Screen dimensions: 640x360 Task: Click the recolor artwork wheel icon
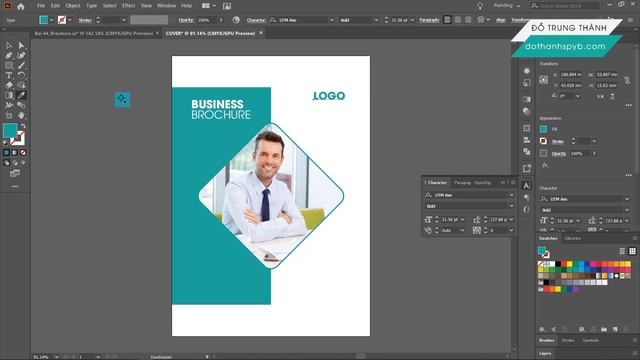(x=236, y=20)
